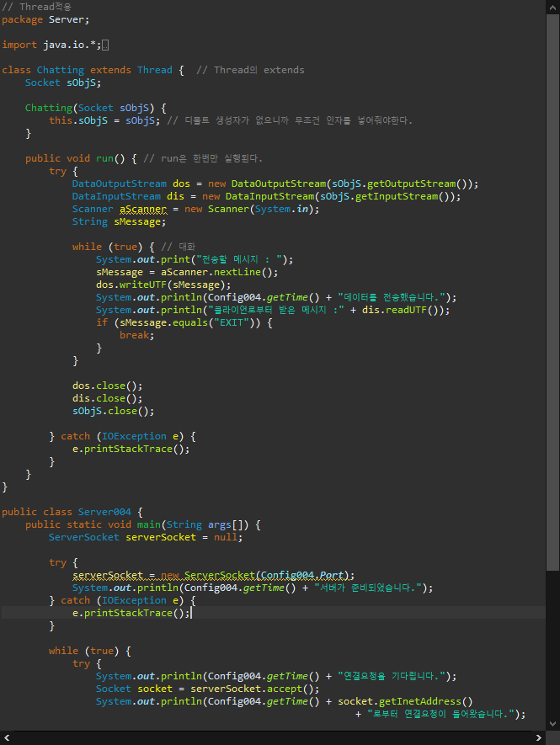Click the 'sObjS.close()' statement

click(x=113, y=412)
